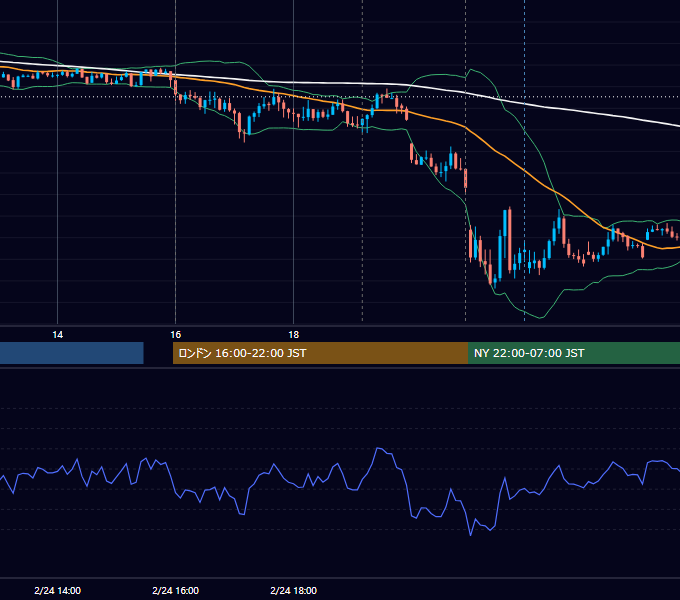Viewport: 680px width, 600px height.
Task: Click the 18 hour label on time axis
Action: [294, 335]
